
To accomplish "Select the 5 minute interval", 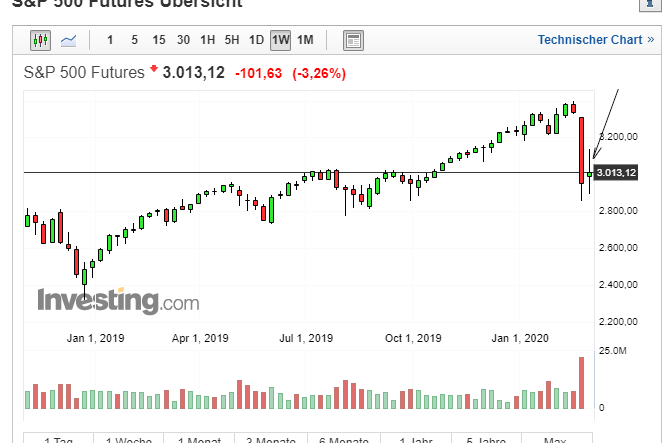I will 135,40.
